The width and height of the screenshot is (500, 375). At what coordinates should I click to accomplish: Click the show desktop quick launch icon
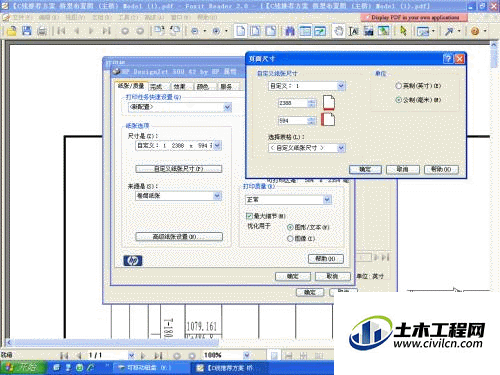point(56,367)
